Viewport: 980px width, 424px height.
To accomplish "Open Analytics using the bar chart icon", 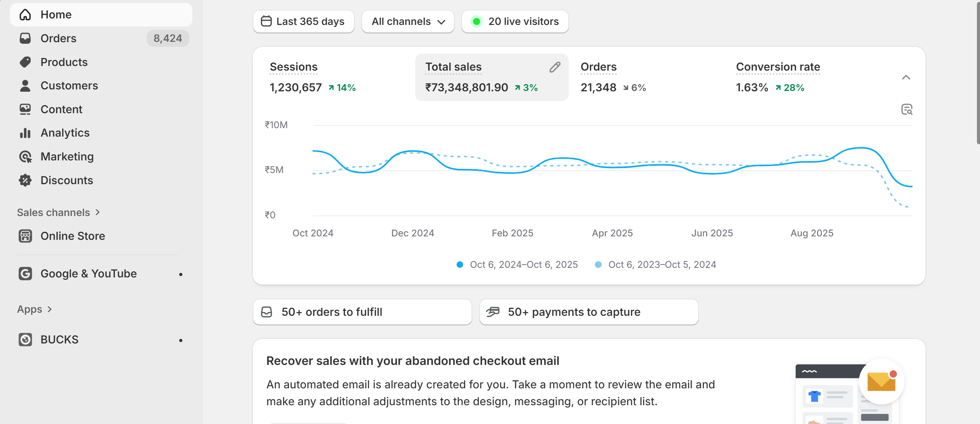I will pos(25,133).
